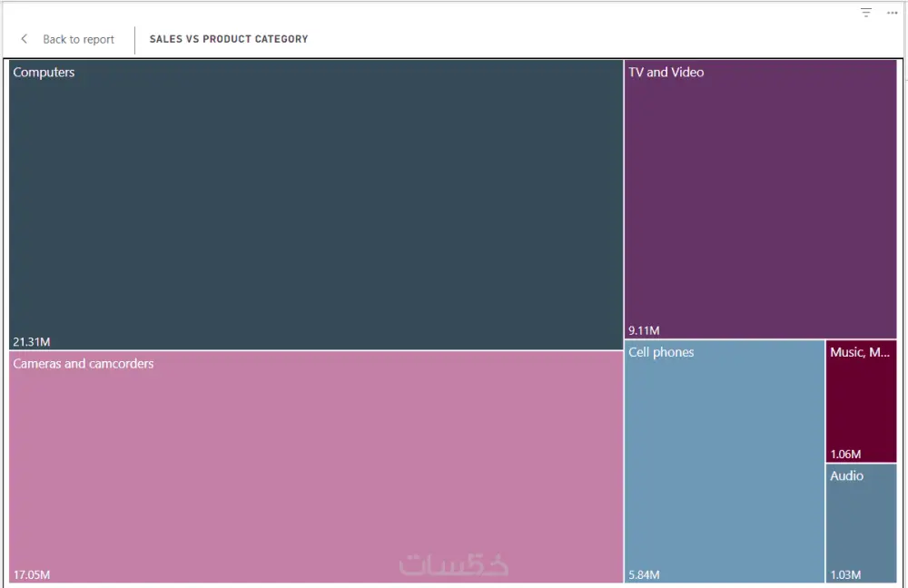The image size is (908, 588).
Task: Select the SALES VS PRODUCT CATEGORY tab
Action: tap(229, 39)
